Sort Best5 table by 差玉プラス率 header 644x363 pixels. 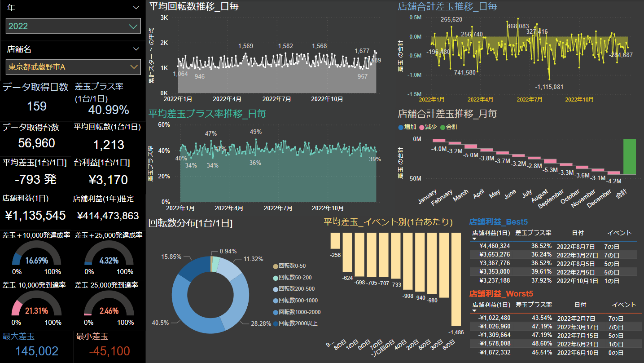tap(533, 233)
